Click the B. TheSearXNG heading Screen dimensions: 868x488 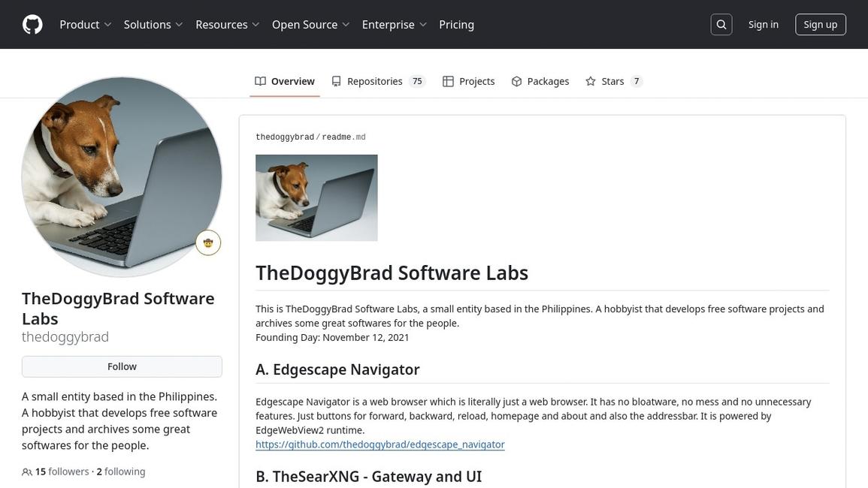coord(369,477)
